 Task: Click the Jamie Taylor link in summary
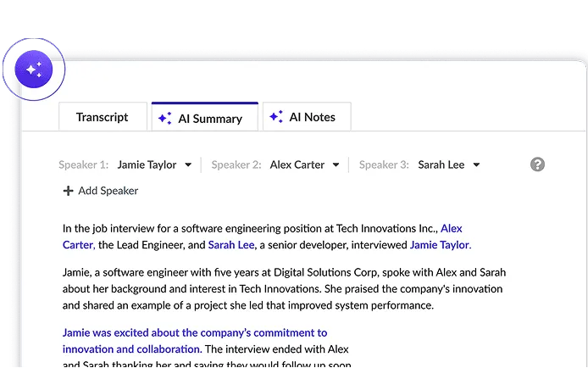pyautogui.click(x=441, y=245)
